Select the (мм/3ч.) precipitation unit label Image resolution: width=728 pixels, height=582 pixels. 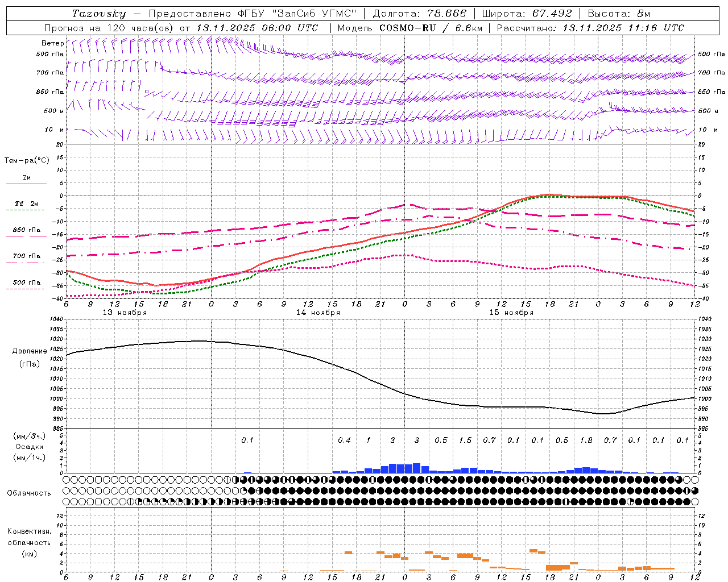(x=28, y=436)
